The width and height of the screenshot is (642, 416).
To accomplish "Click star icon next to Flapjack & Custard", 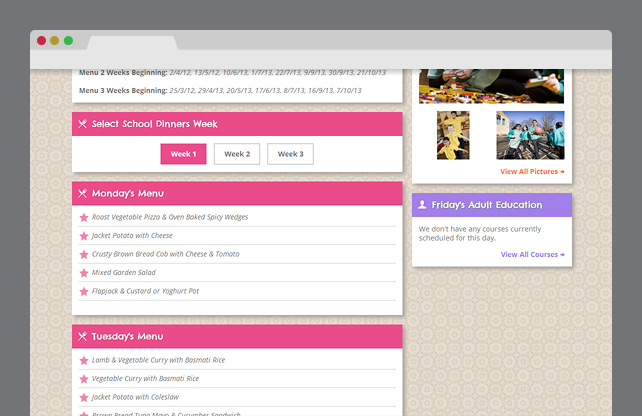I will (x=84, y=292).
